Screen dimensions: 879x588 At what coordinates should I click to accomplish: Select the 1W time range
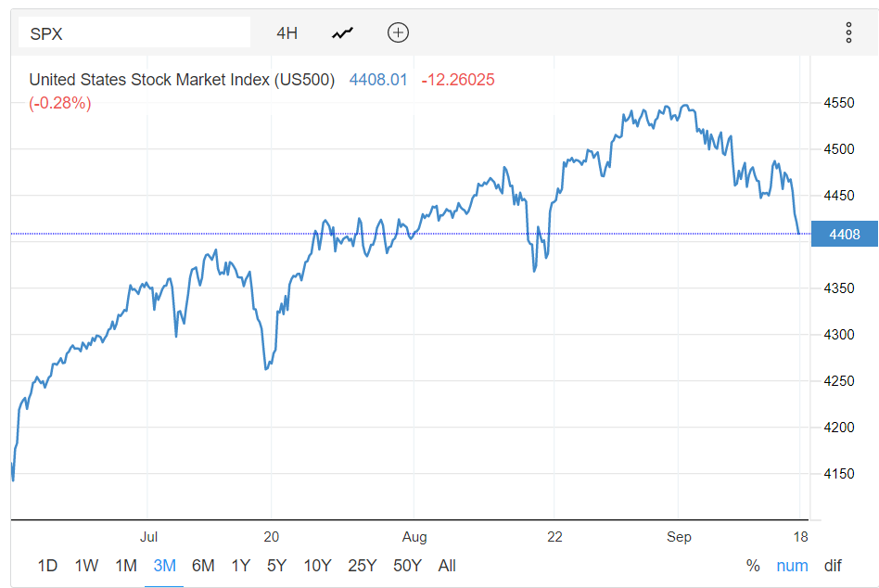(x=86, y=566)
